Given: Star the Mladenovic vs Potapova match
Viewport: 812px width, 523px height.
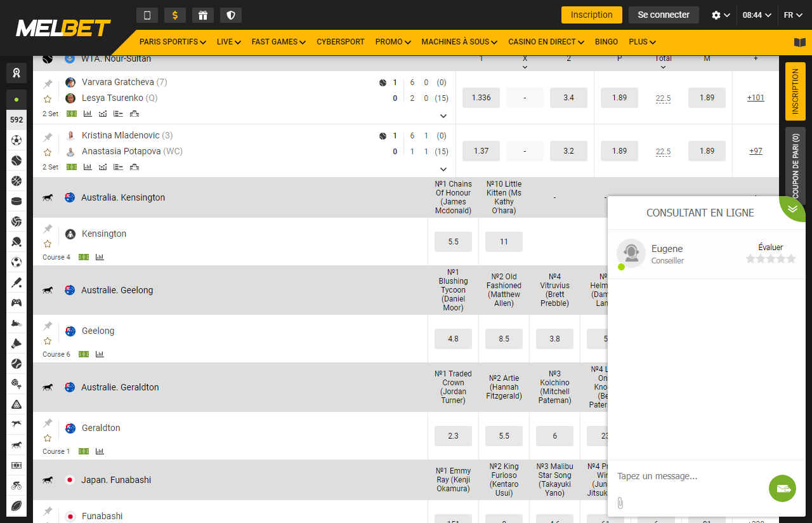Looking at the screenshot, I should click(48, 152).
